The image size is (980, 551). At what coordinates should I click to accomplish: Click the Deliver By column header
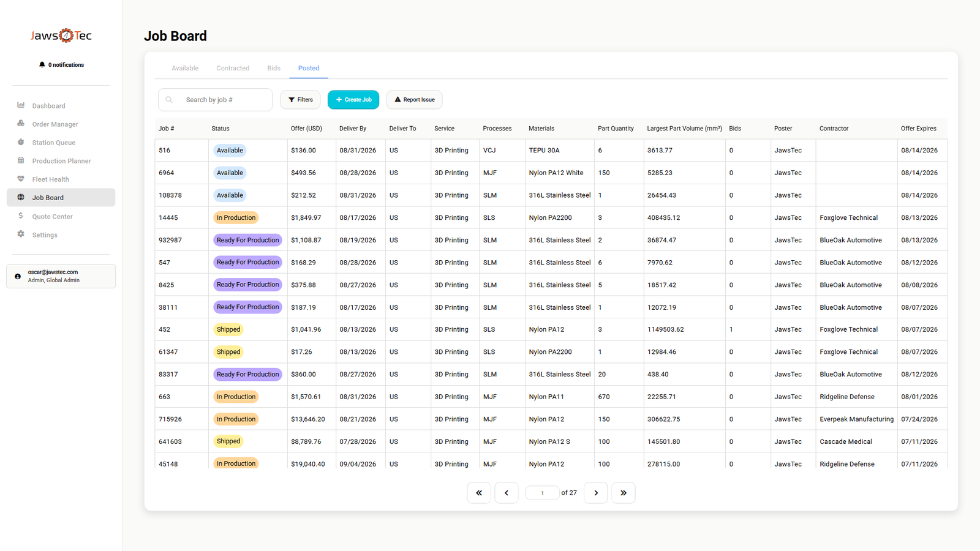[353, 129]
